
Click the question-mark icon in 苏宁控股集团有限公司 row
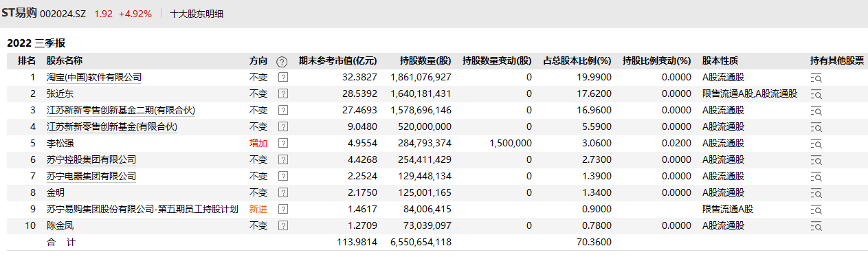282,159
